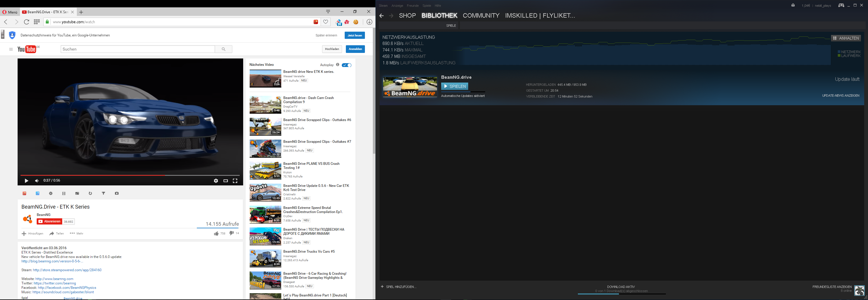Go back in Opera browser
Image resolution: width=868 pixels, height=300 pixels.
point(6,22)
